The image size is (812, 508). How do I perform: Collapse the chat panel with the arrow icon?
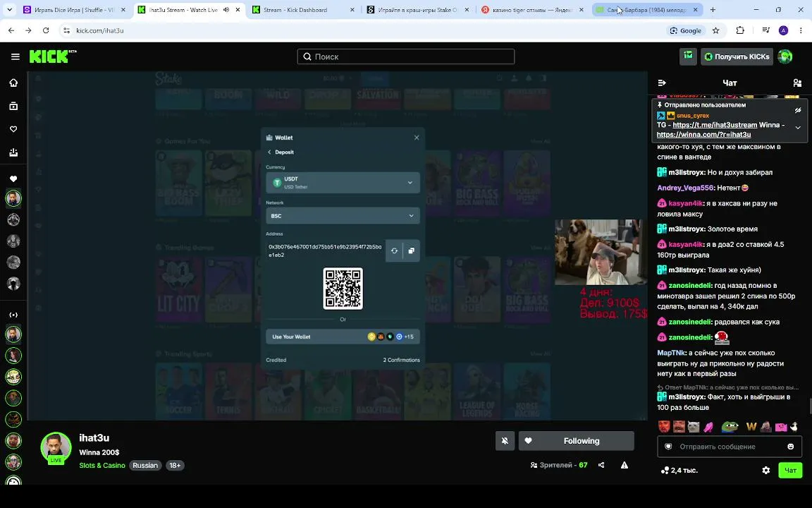(x=662, y=83)
